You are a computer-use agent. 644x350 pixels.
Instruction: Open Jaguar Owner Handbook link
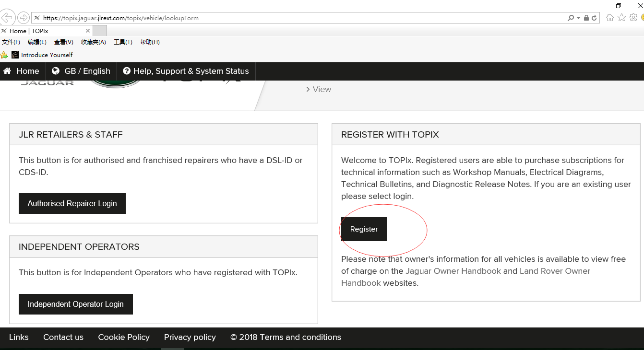tap(453, 271)
